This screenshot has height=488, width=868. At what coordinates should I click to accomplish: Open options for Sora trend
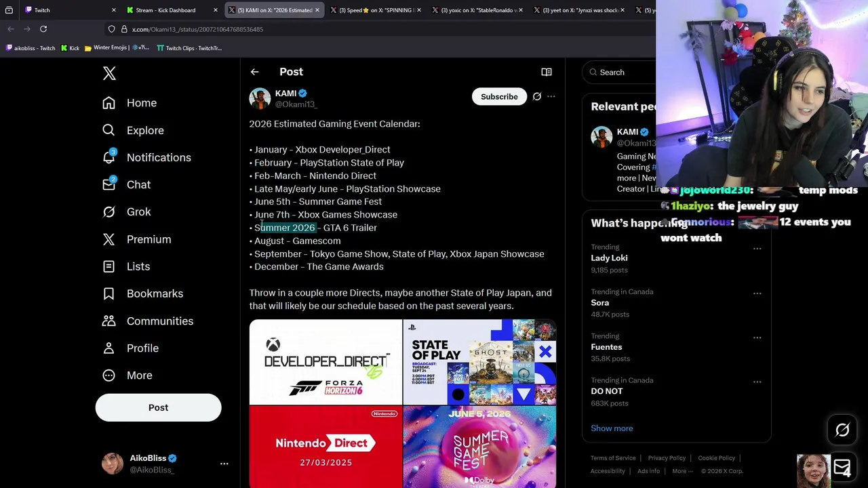[x=757, y=293]
